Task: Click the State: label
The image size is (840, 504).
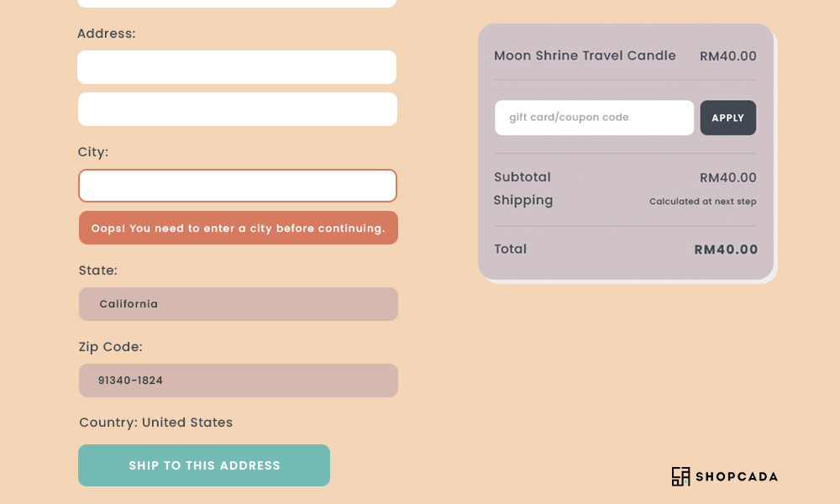Action: tap(98, 270)
